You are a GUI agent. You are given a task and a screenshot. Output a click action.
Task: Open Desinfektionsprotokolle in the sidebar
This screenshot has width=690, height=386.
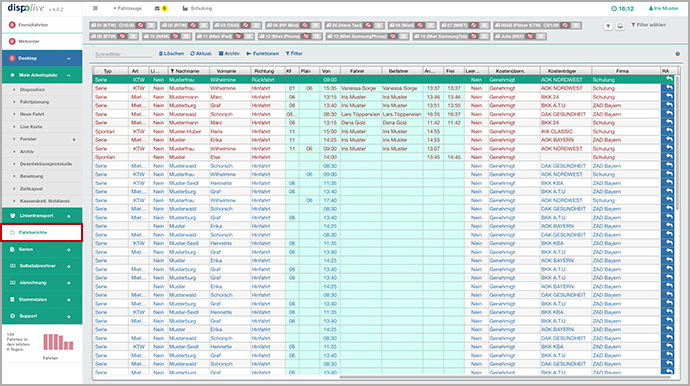click(46, 164)
